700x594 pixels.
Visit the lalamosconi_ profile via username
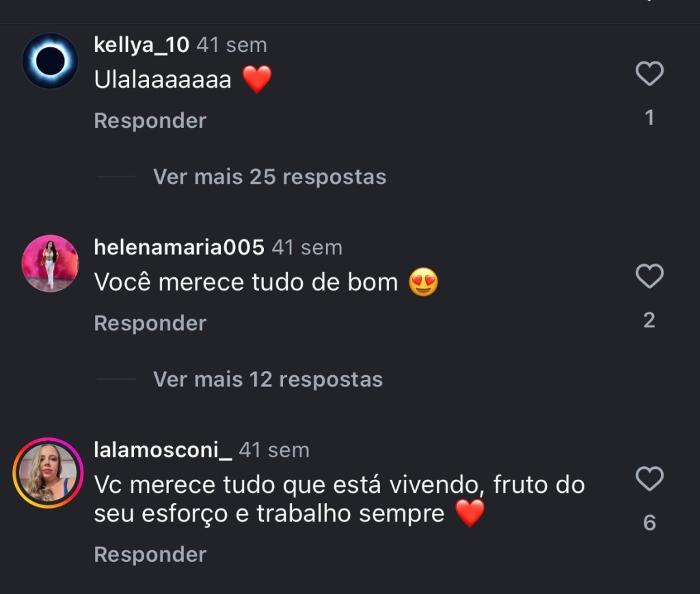[163, 450]
